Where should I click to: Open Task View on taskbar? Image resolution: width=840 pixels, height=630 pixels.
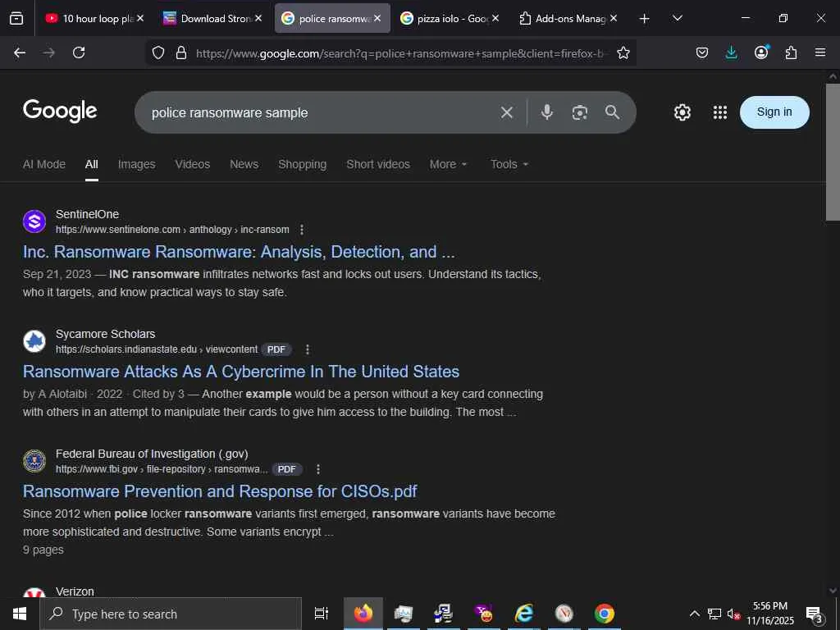[x=321, y=614]
